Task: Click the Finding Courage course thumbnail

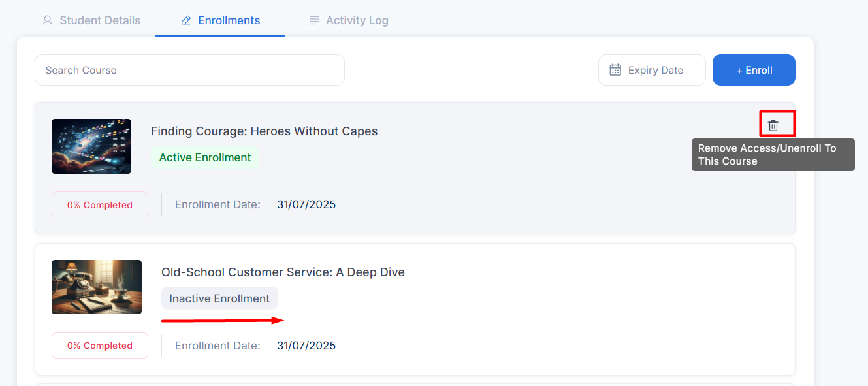Action: point(91,146)
